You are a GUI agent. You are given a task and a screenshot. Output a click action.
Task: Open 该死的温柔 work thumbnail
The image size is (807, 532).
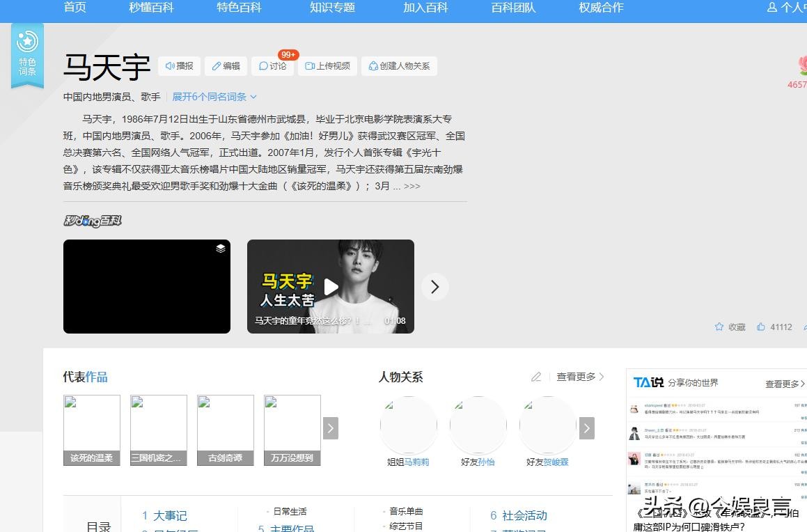(92, 430)
